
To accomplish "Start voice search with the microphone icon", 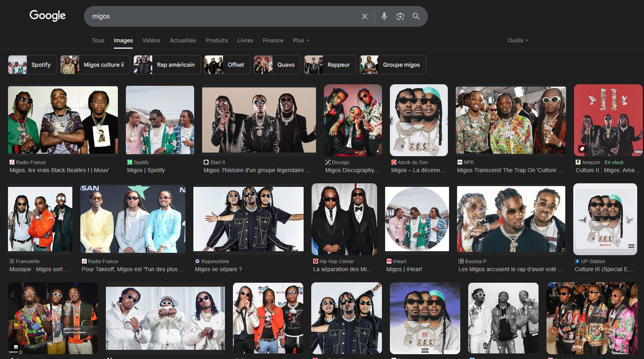I will pyautogui.click(x=384, y=16).
